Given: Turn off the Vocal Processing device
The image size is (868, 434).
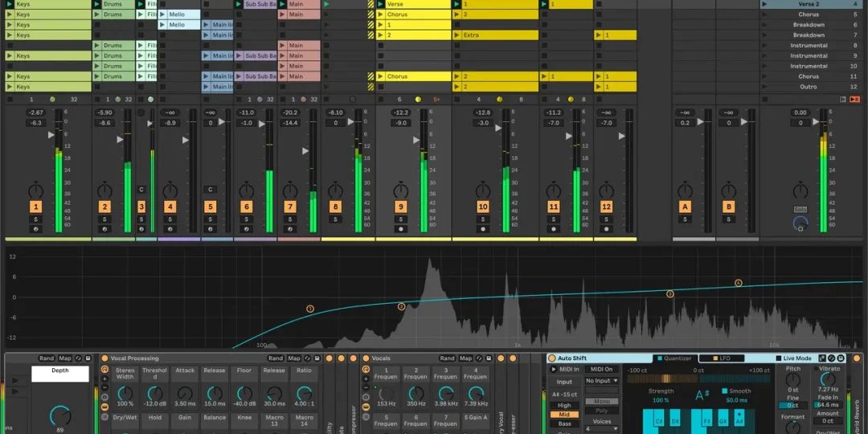Looking at the screenshot, I should pyautogui.click(x=104, y=358).
